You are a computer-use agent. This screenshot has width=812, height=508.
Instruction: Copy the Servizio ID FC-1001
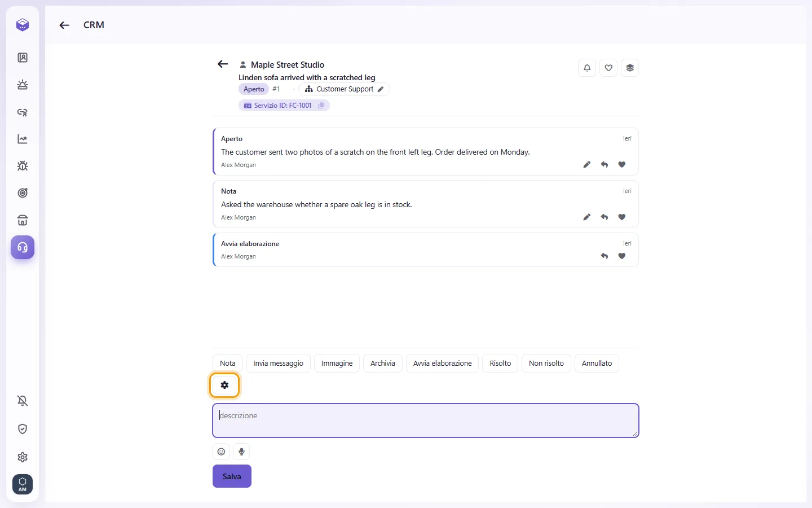tap(321, 106)
